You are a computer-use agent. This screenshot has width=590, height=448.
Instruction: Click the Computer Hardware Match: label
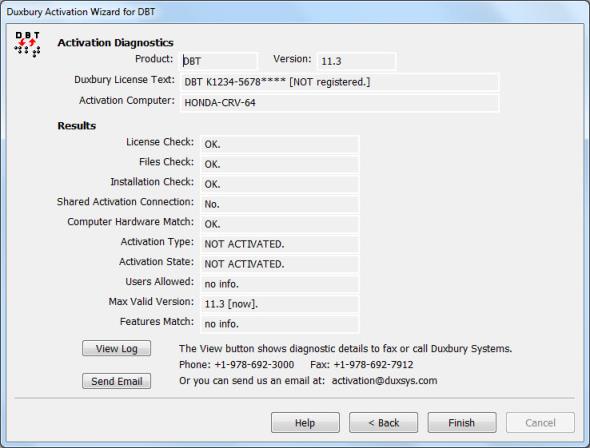pos(131,222)
